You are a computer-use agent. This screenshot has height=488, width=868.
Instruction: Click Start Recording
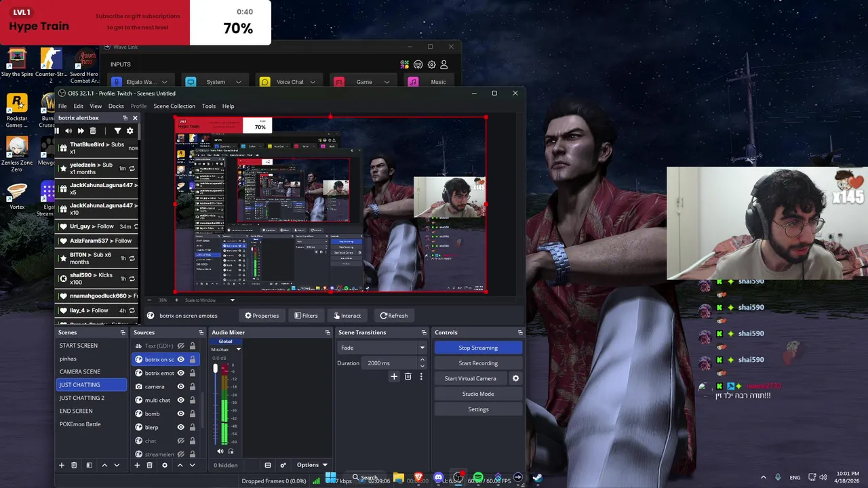(478, 363)
